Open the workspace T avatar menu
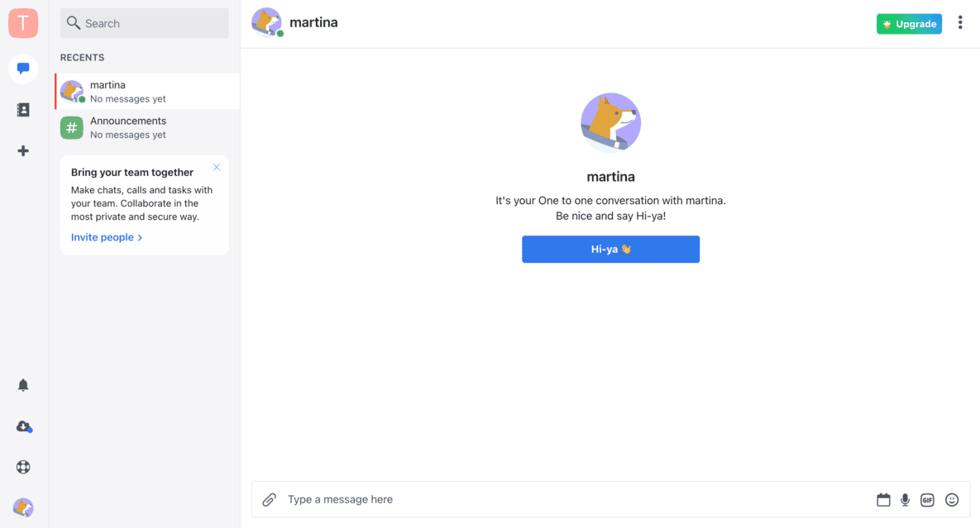This screenshot has width=980, height=528. coord(23,23)
